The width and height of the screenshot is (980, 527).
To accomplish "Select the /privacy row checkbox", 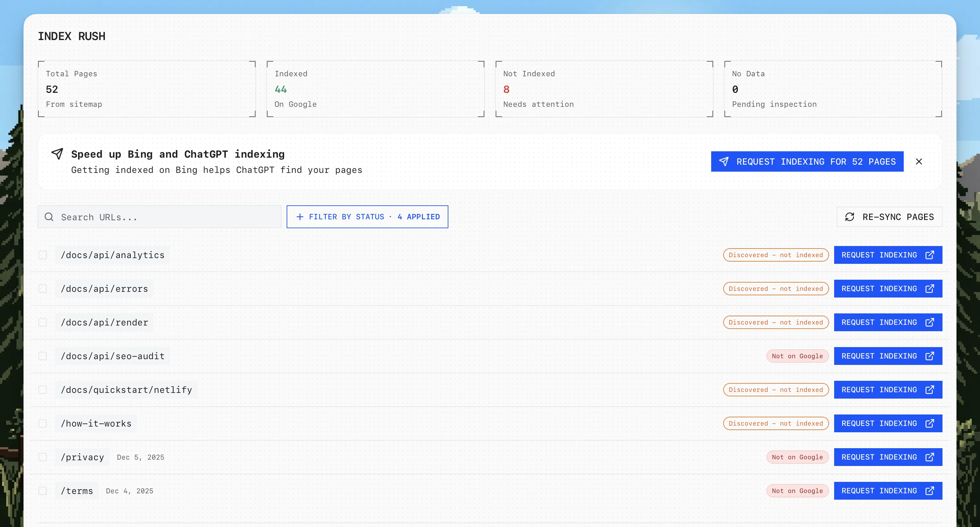I will [42, 457].
